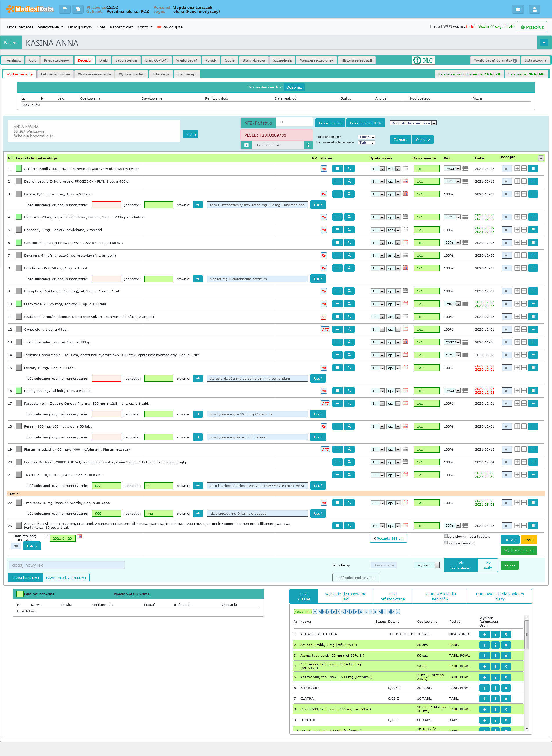
Task: Click the 'Wystaw eReceptę' button
Action: point(519,550)
